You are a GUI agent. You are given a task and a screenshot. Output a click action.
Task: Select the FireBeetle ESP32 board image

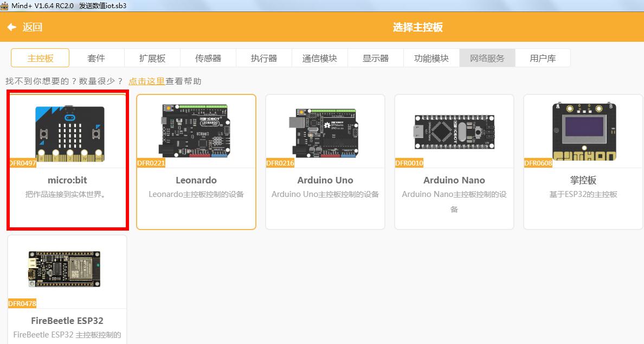coord(64,269)
